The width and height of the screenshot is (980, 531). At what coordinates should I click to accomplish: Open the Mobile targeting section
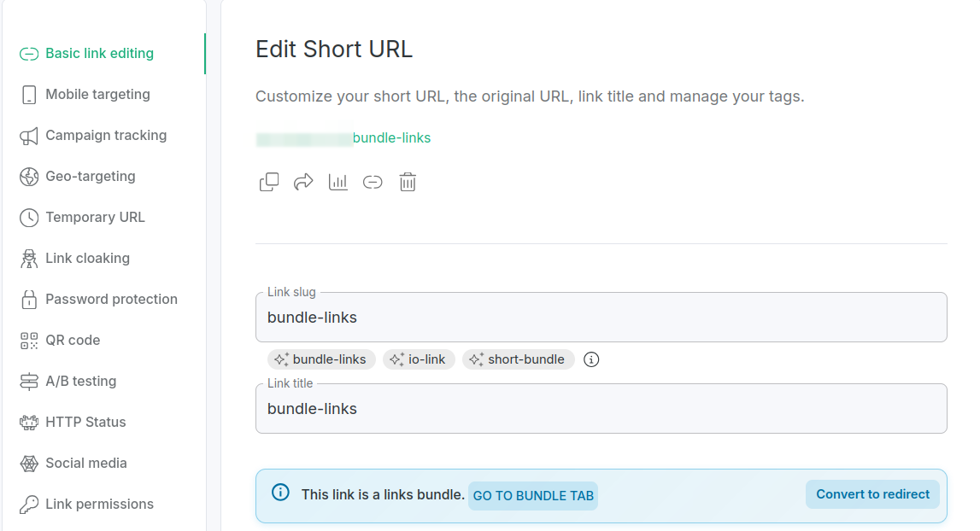coord(97,95)
